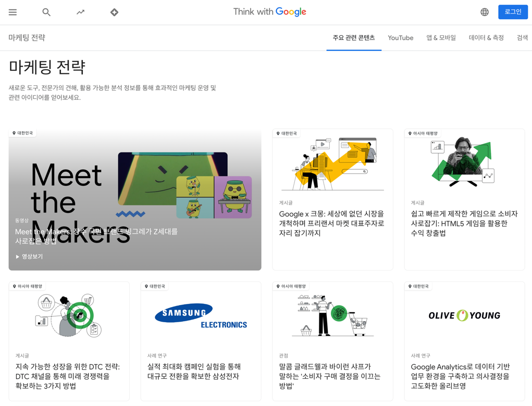Click the Meet the Makers video artwork

(185, 185)
